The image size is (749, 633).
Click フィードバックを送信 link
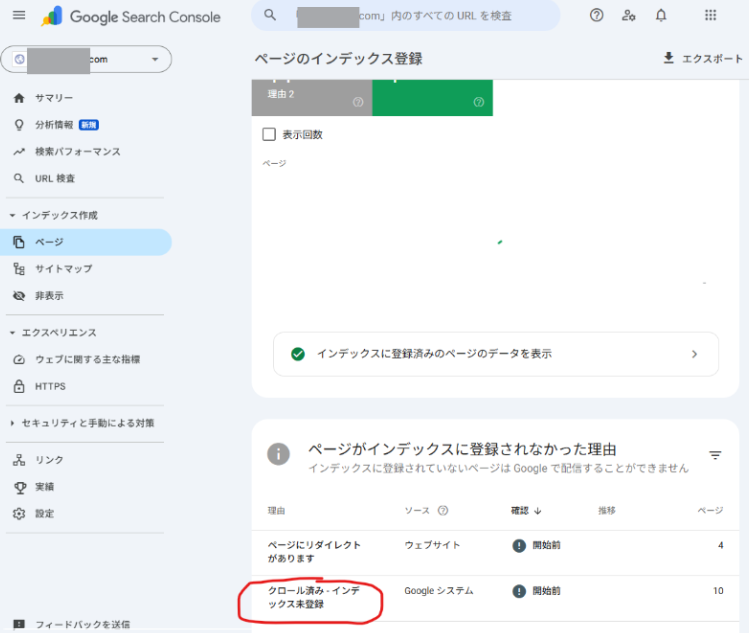(x=82, y=624)
